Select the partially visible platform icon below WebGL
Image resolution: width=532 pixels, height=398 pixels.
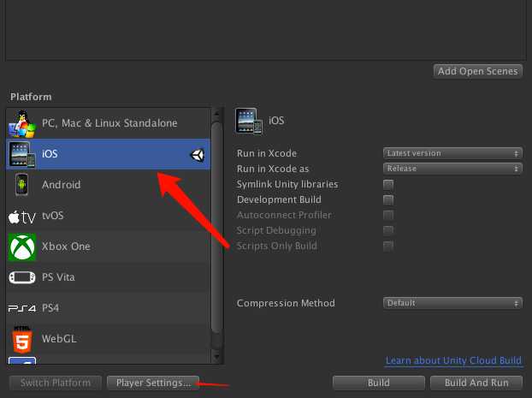point(22,360)
